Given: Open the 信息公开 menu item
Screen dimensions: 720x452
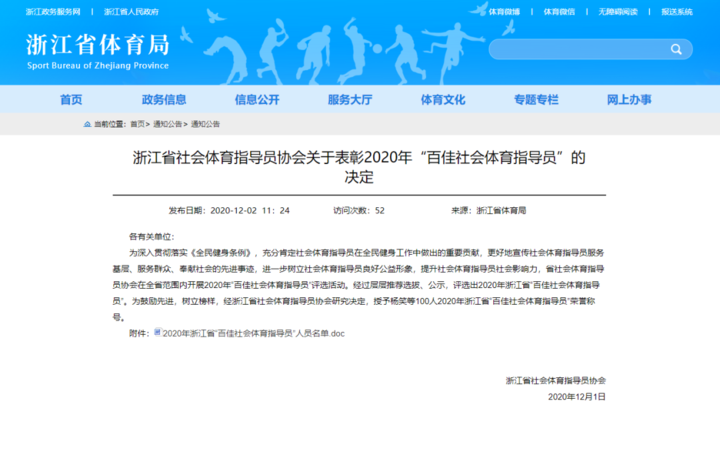Looking at the screenshot, I should click(257, 99).
